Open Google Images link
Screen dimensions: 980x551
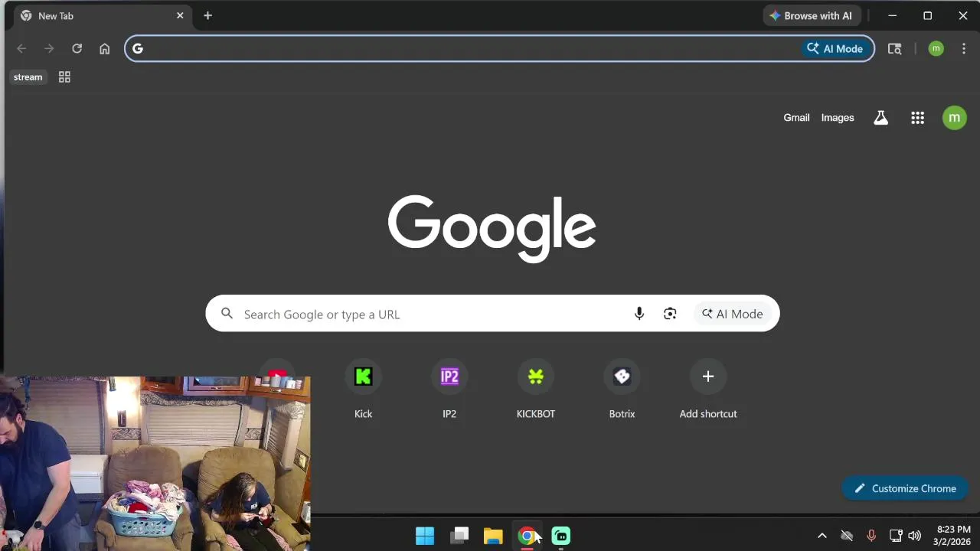[838, 118]
